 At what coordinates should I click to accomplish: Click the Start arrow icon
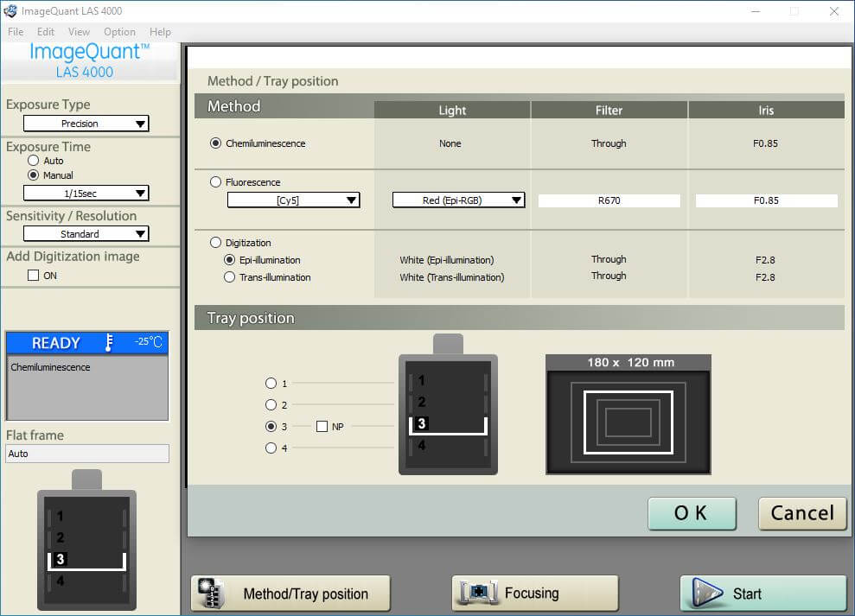click(x=709, y=594)
